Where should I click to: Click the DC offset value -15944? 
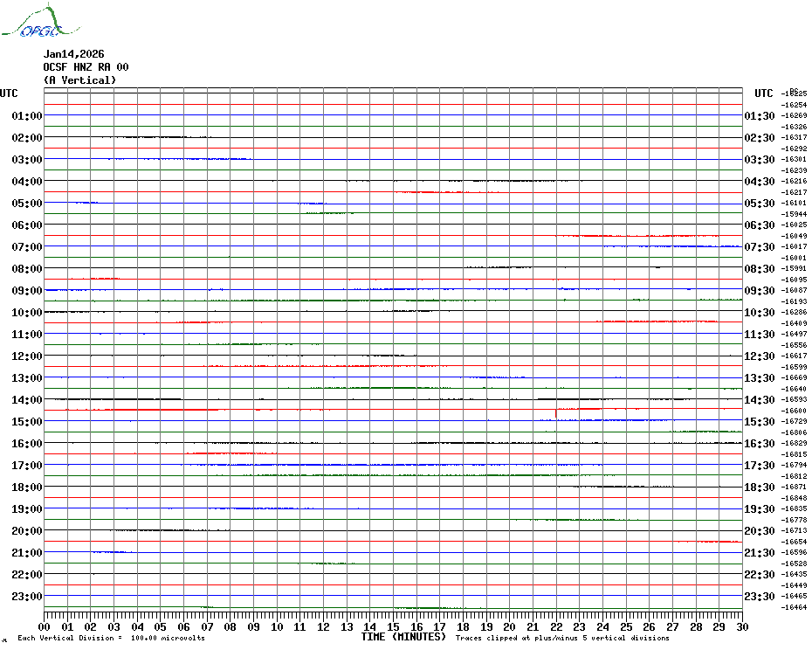[x=794, y=214]
